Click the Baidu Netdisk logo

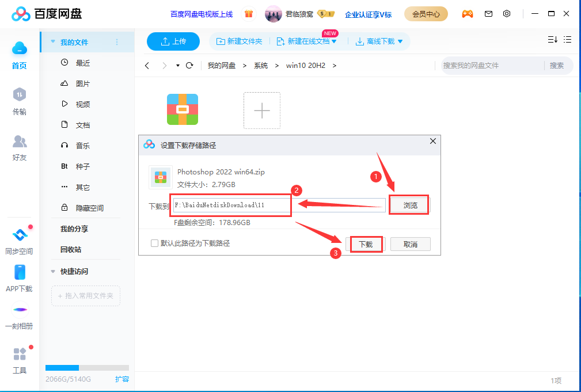click(47, 14)
